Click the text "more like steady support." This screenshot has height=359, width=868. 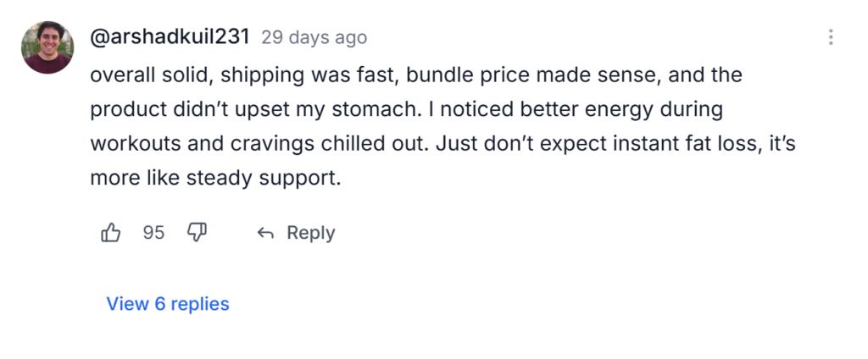214,179
